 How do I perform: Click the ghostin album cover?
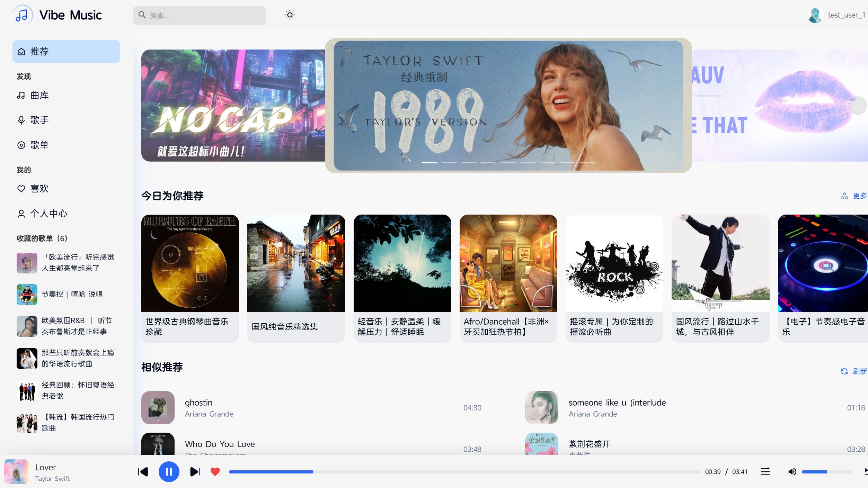click(158, 408)
